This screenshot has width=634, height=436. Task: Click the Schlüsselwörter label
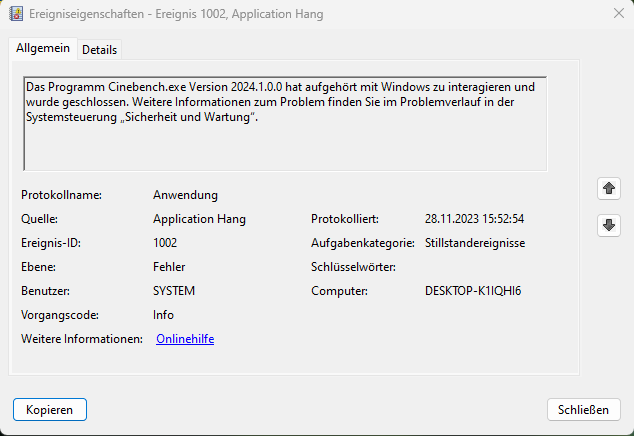tap(353, 267)
